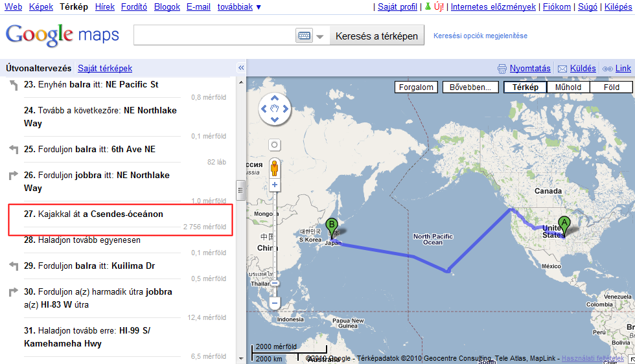Pan the map right with the arrow

coord(286,109)
